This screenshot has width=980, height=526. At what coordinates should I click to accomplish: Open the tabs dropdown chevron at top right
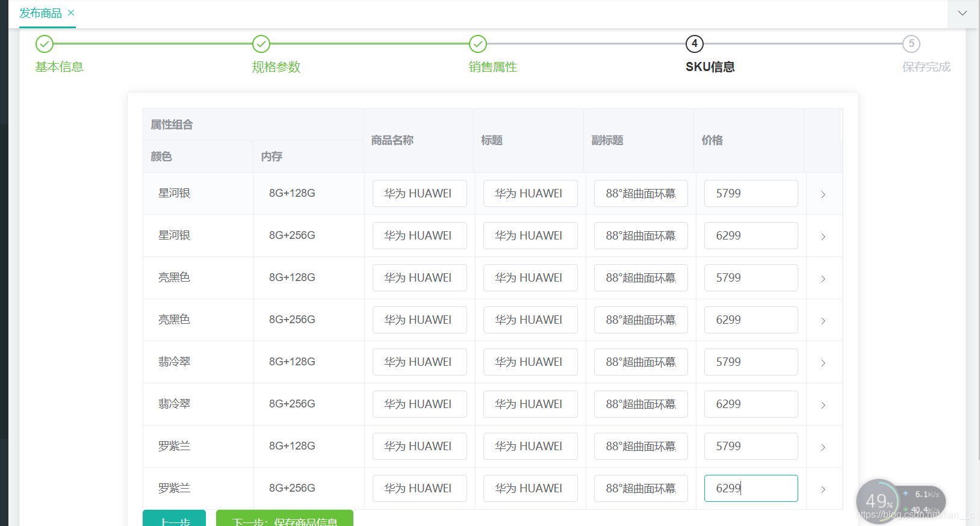pos(963,13)
